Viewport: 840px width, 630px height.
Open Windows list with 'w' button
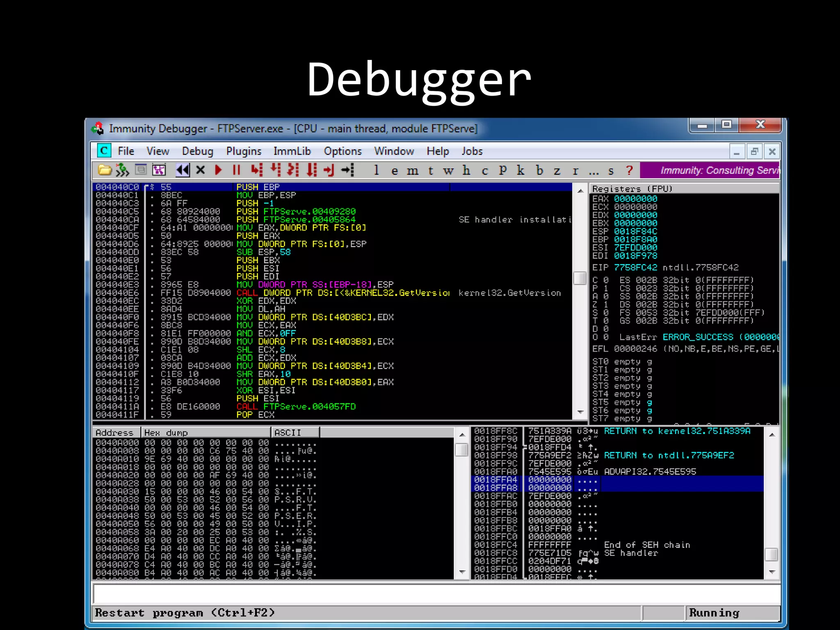(x=448, y=171)
